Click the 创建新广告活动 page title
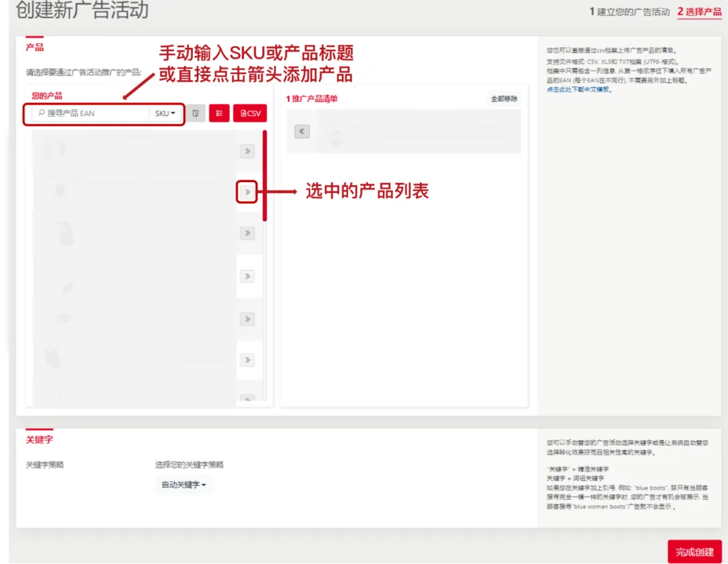The height and width of the screenshot is (564, 728). tap(82, 10)
